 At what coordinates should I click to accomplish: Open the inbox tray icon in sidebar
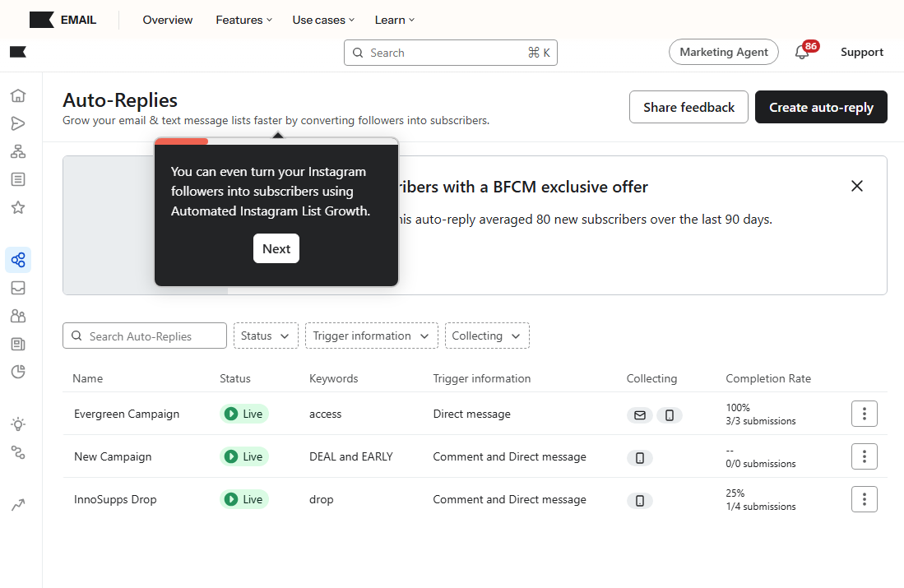tap(18, 288)
